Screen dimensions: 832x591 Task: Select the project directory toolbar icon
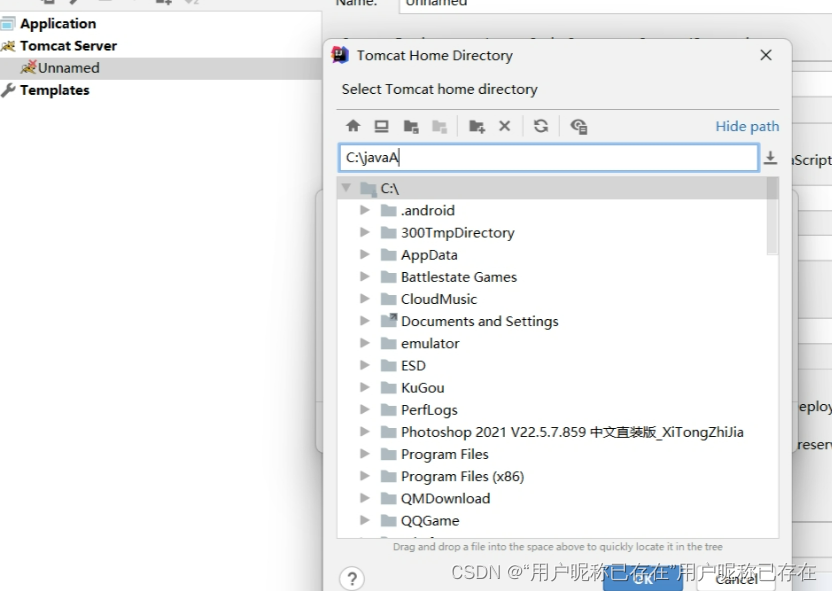tap(411, 126)
